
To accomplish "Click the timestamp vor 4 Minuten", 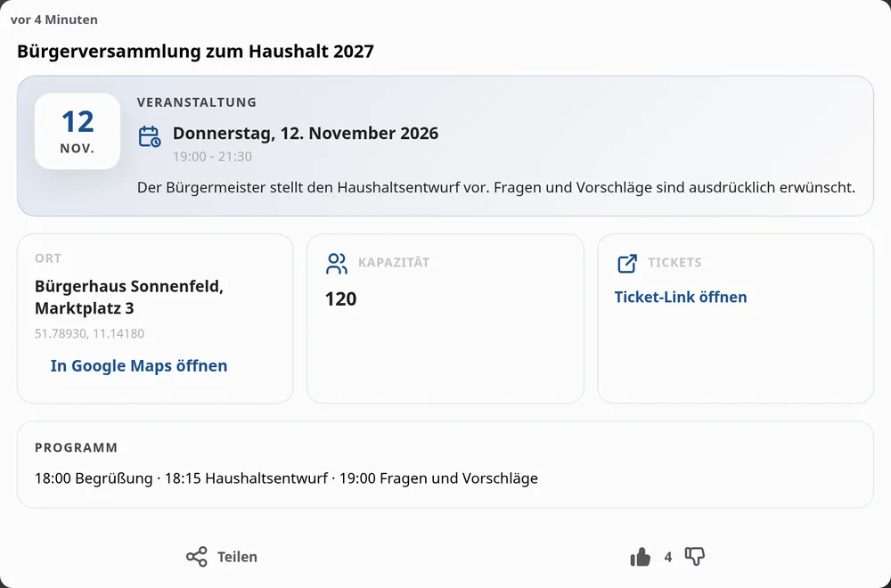I will pyautogui.click(x=54, y=20).
